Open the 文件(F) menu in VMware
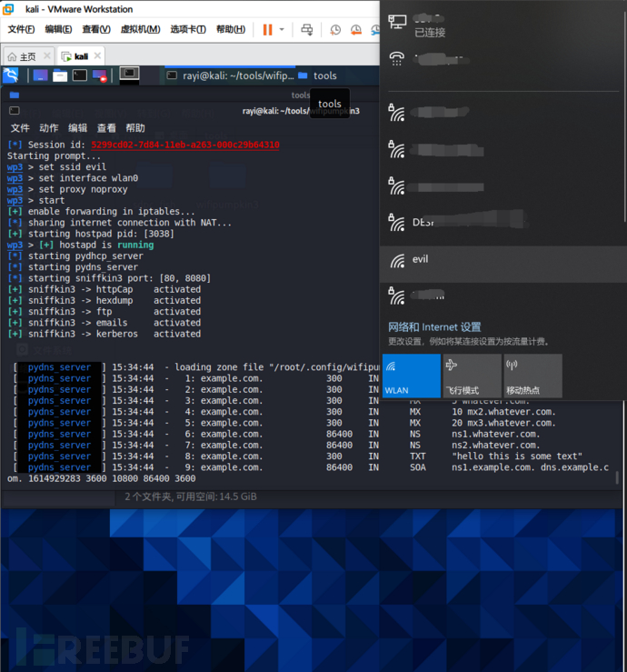The height and width of the screenshot is (672, 627). pos(22,29)
